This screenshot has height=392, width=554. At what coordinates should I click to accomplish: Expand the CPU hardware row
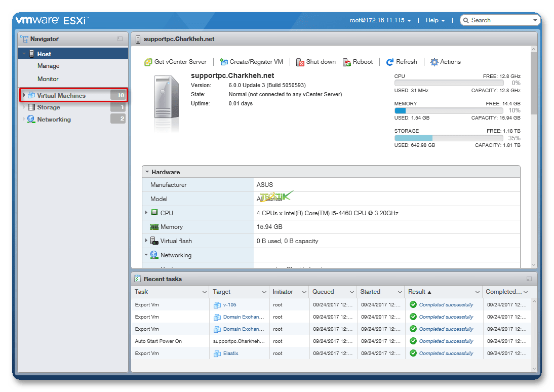(146, 212)
